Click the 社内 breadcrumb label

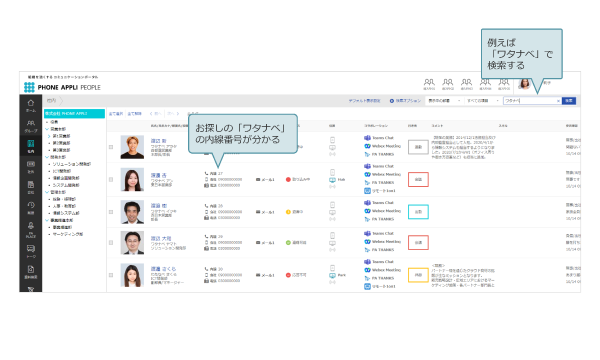click(x=51, y=101)
